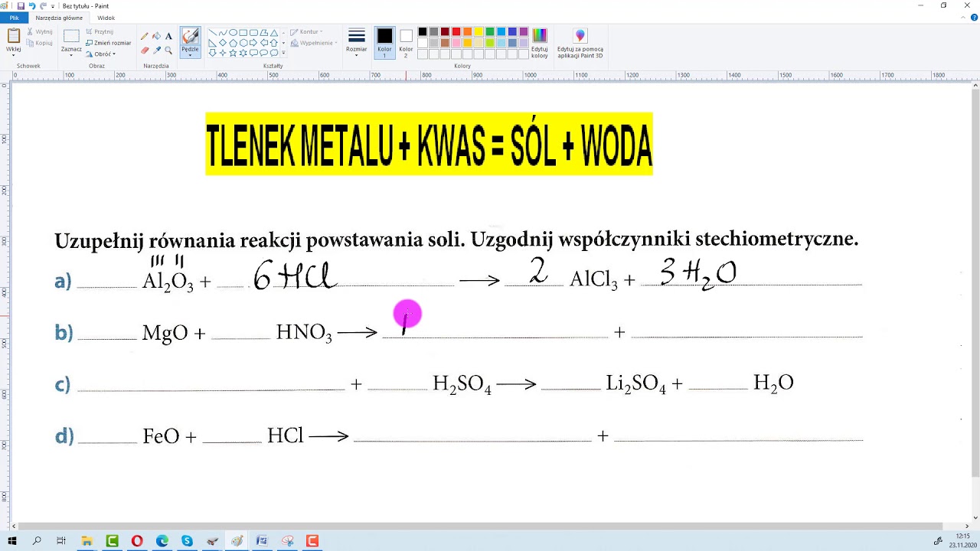
Task: Click the Pędzle brush icon
Action: click(x=190, y=36)
